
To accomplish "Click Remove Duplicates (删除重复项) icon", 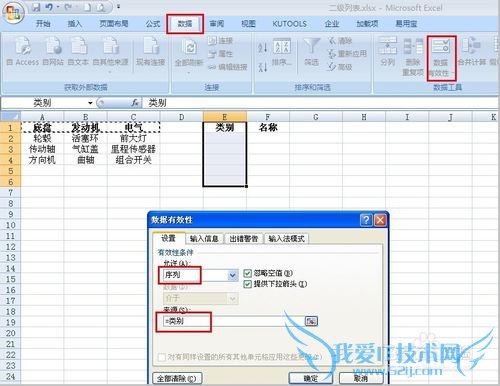I will [413, 57].
